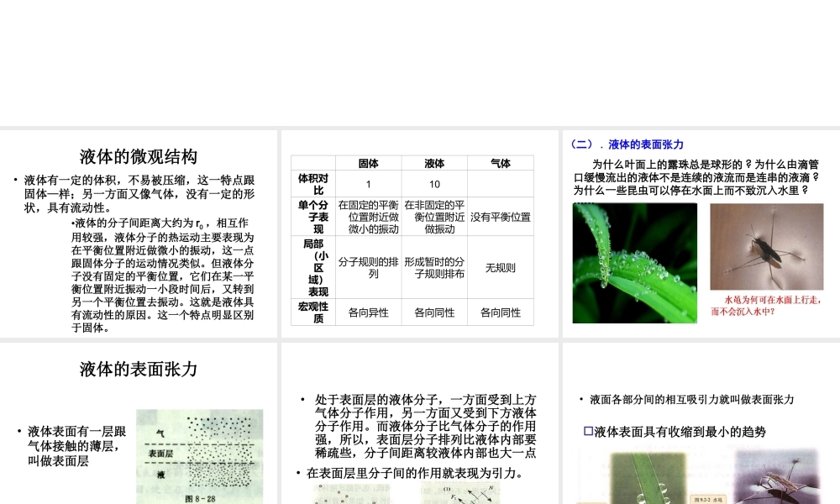The image size is (840, 504).
Task: Click the title 液体的微观结构
Action: click(139, 156)
